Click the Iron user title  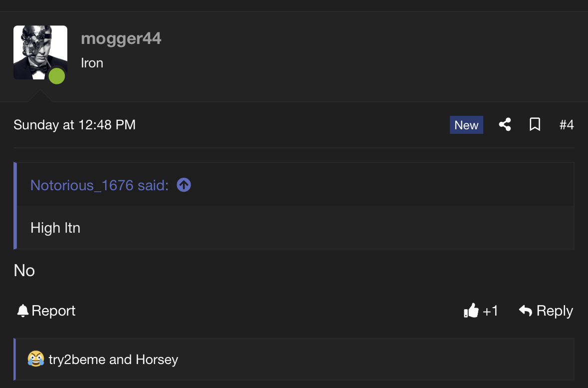pos(92,63)
